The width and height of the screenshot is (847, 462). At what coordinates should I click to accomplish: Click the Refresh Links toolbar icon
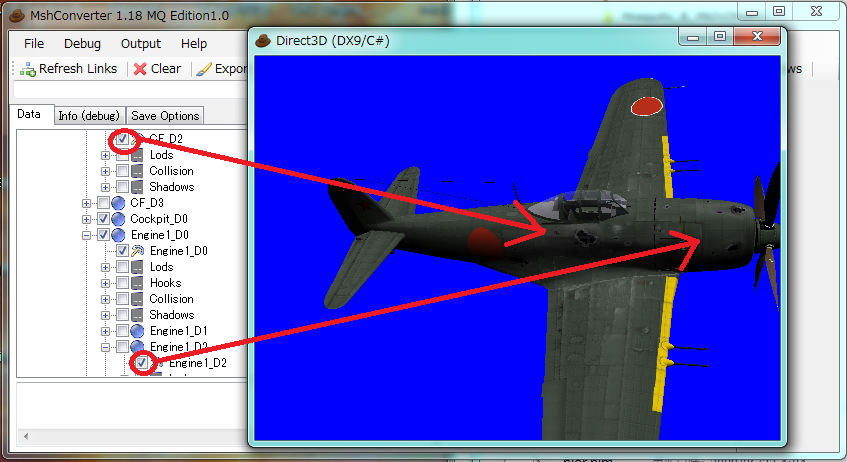click(28, 69)
